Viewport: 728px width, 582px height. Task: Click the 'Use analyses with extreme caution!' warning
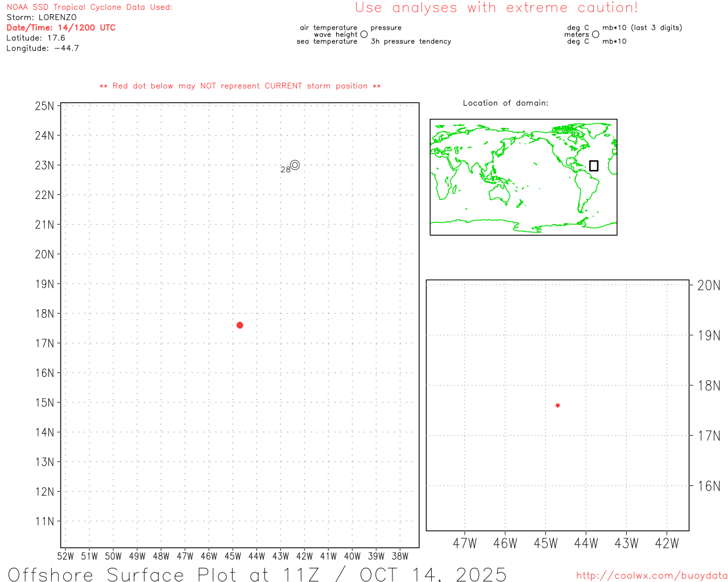pyautogui.click(x=497, y=8)
